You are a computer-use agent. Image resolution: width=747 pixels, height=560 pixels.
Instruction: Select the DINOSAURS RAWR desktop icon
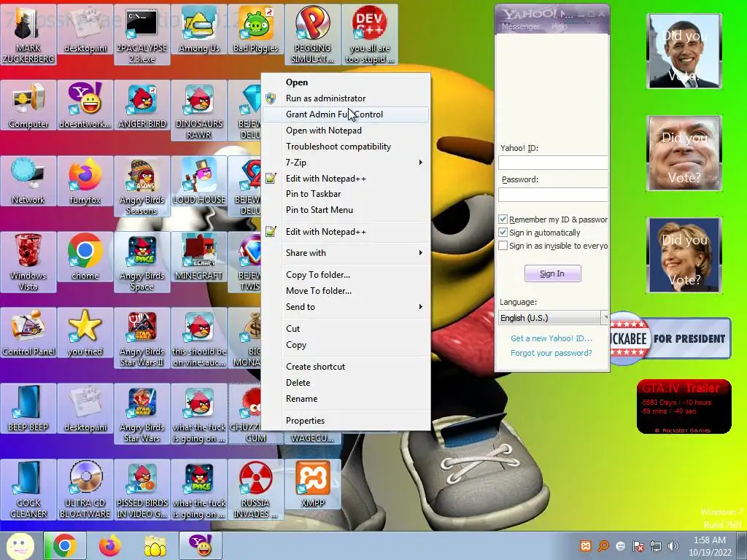(199, 110)
